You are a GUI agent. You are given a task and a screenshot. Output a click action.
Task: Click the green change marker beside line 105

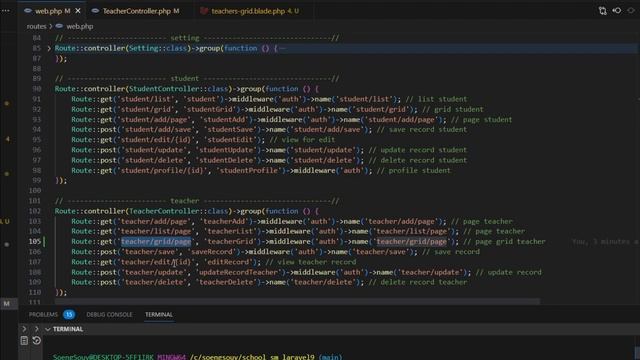pyautogui.click(x=44, y=242)
